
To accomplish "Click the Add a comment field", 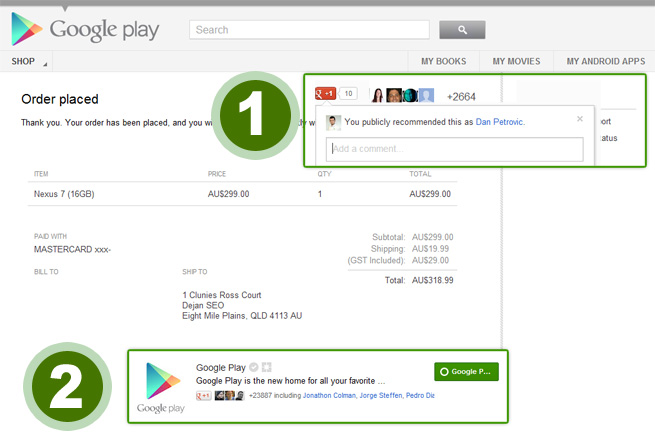I will click(454, 149).
